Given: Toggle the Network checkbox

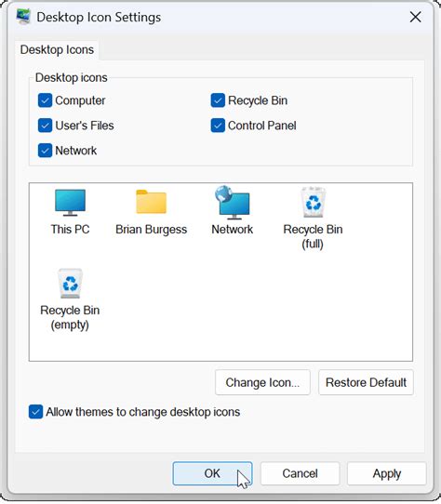Looking at the screenshot, I should (x=45, y=151).
